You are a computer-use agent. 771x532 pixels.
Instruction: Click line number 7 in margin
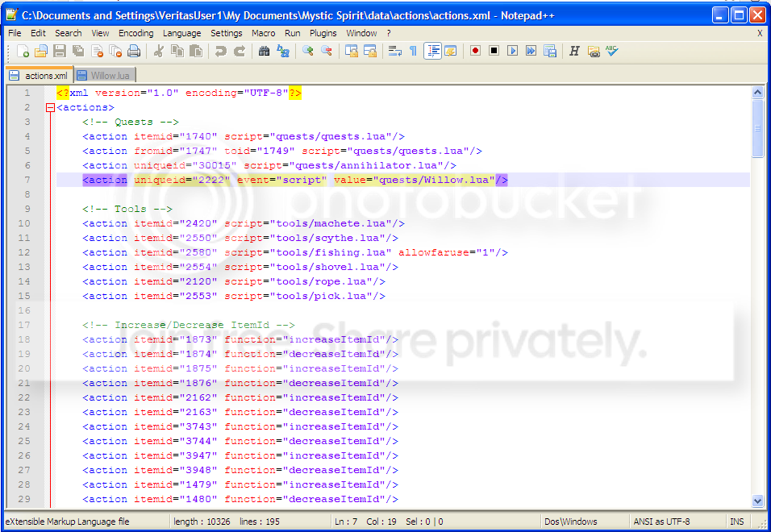point(27,180)
